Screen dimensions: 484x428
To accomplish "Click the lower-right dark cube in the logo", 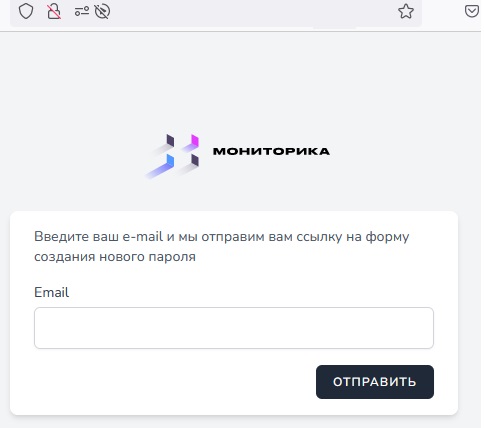I will pos(195,160).
